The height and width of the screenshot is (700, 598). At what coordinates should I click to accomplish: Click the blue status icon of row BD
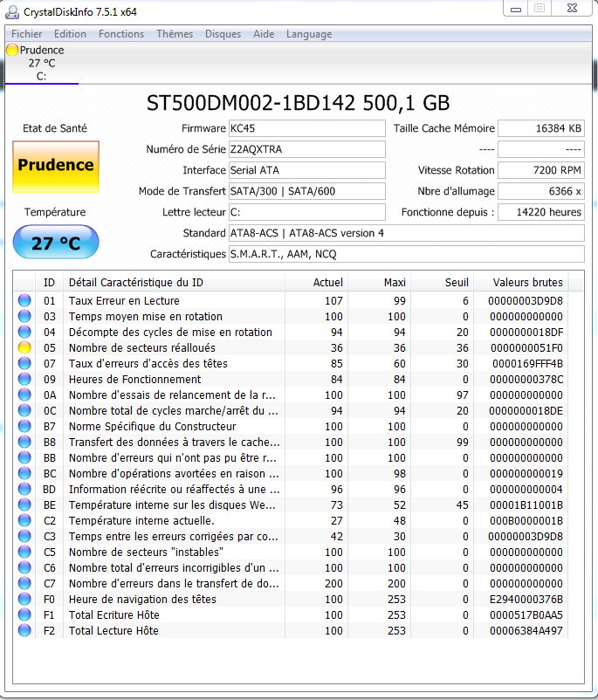pyautogui.click(x=24, y=489)
